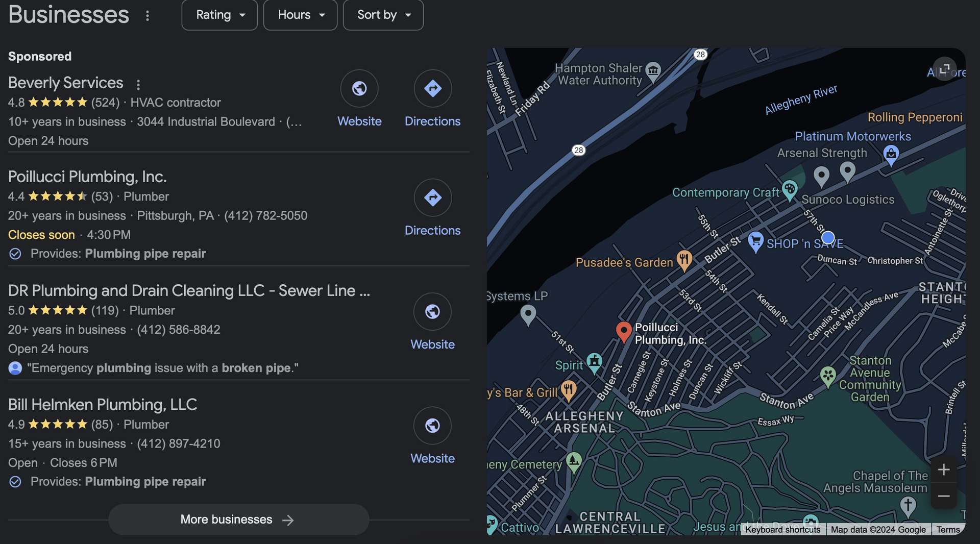Click the red Poillucci Plumbing map pin
Screen dimensions: 980x544
(623, 332)
